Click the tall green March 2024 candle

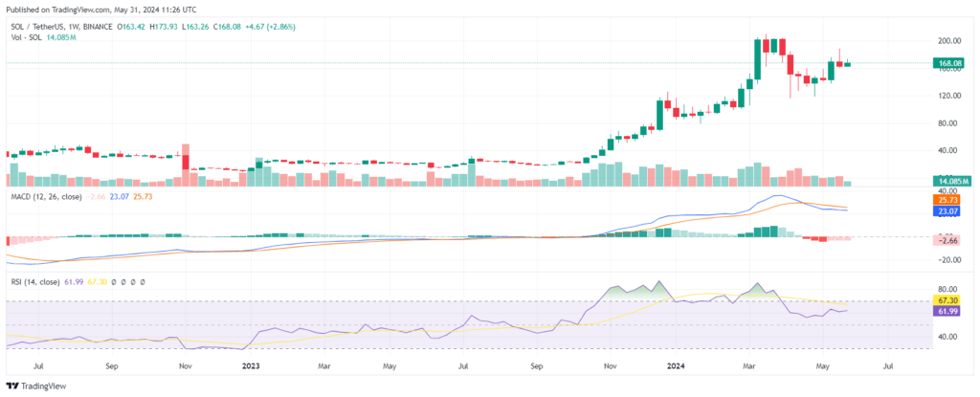(x=758, y=59)
